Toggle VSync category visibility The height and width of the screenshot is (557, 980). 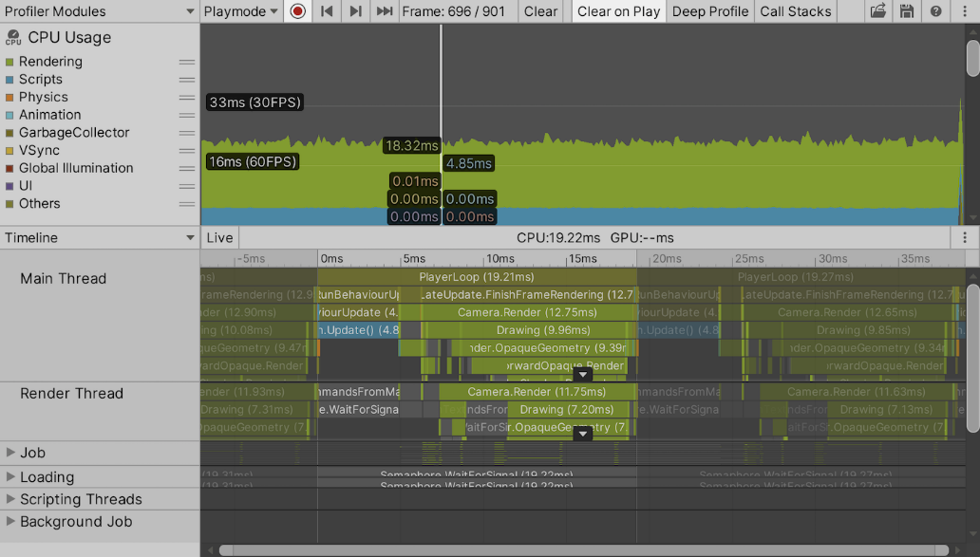click(9, 151)
